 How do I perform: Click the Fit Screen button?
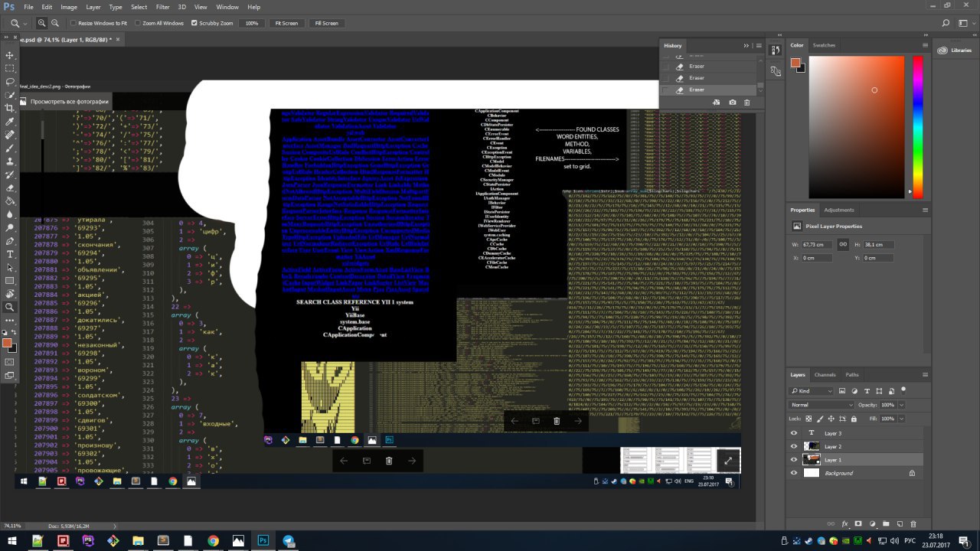(286, 23)
